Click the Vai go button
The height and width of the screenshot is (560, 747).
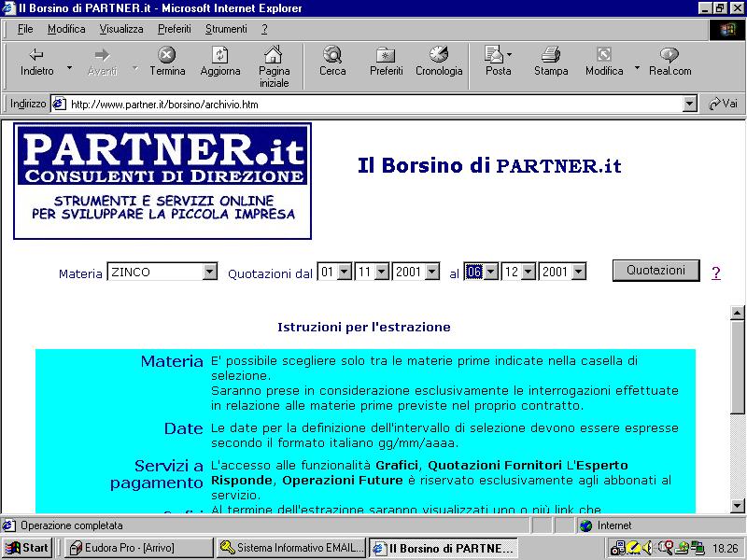[x=723, y=104]
